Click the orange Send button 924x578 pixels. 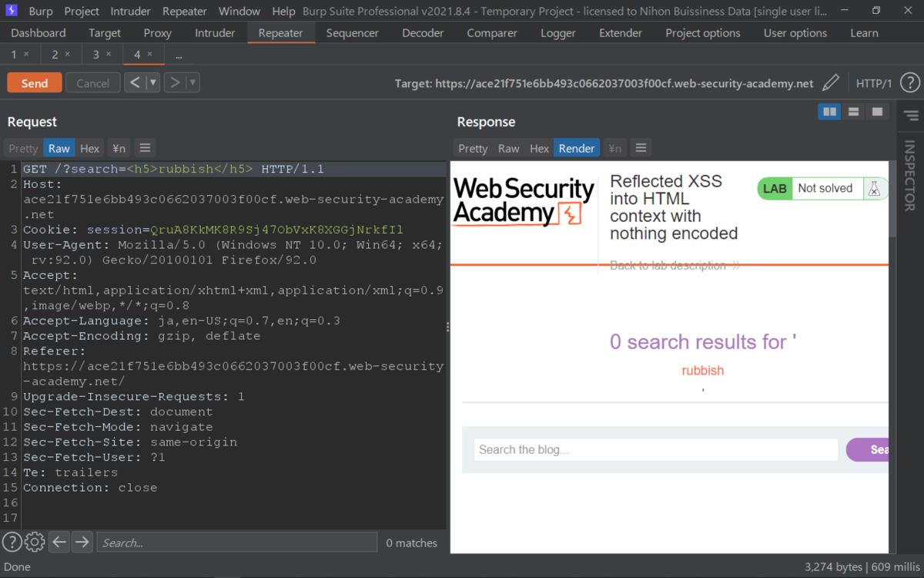34,83
